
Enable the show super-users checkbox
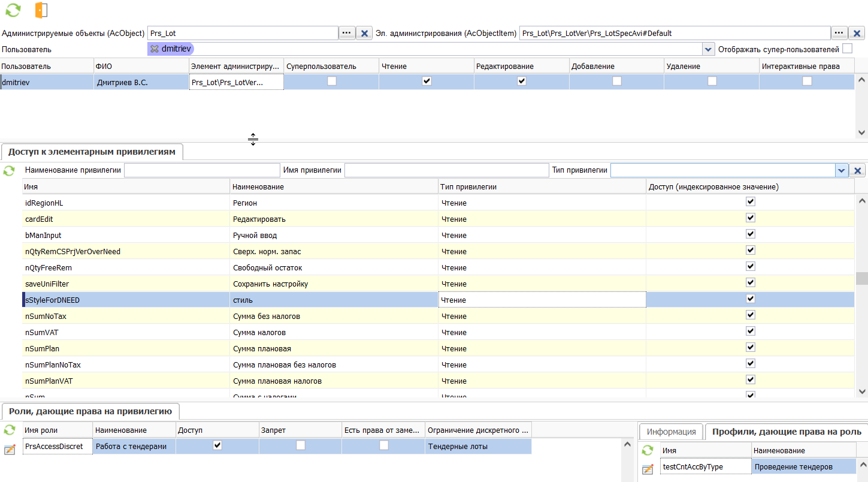[x=847, y=49]
